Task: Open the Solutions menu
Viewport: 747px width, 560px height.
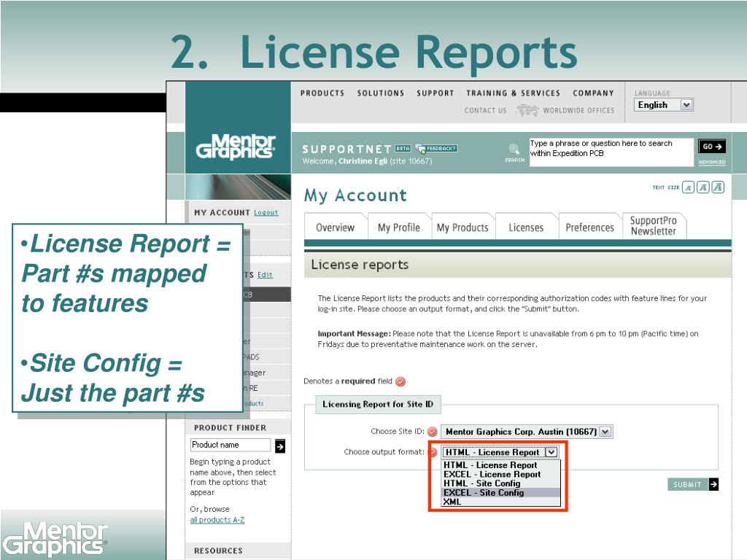Action: (x=381, y=93)
